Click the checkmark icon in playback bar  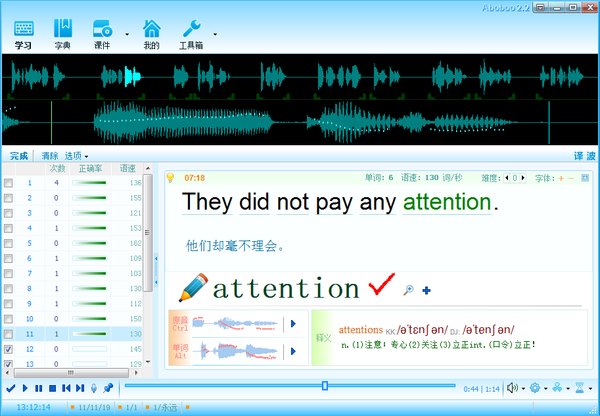tap(11, 388)
